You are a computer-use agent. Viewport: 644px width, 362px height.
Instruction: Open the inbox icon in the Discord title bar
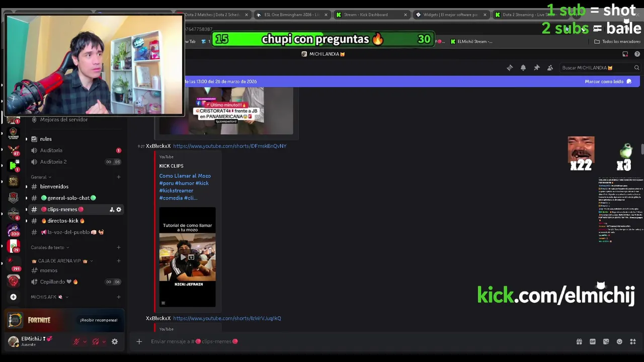tap(625, 54)
